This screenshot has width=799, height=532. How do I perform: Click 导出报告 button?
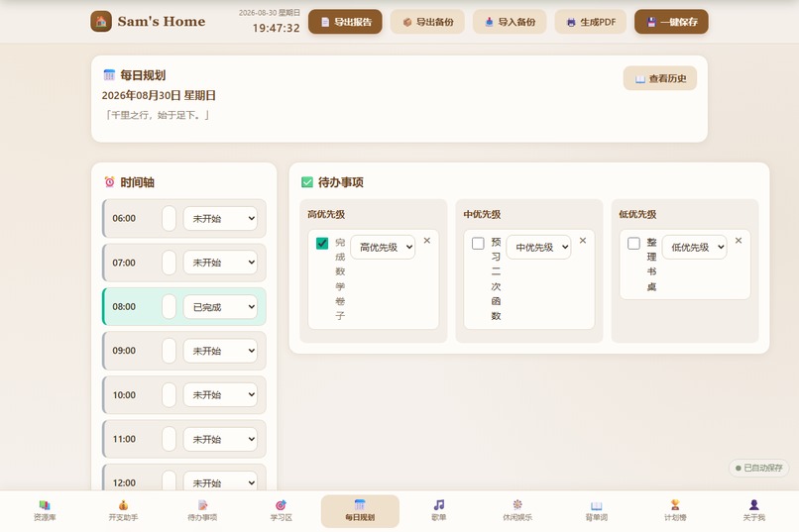pyautogui.click(x=345, y=22)
